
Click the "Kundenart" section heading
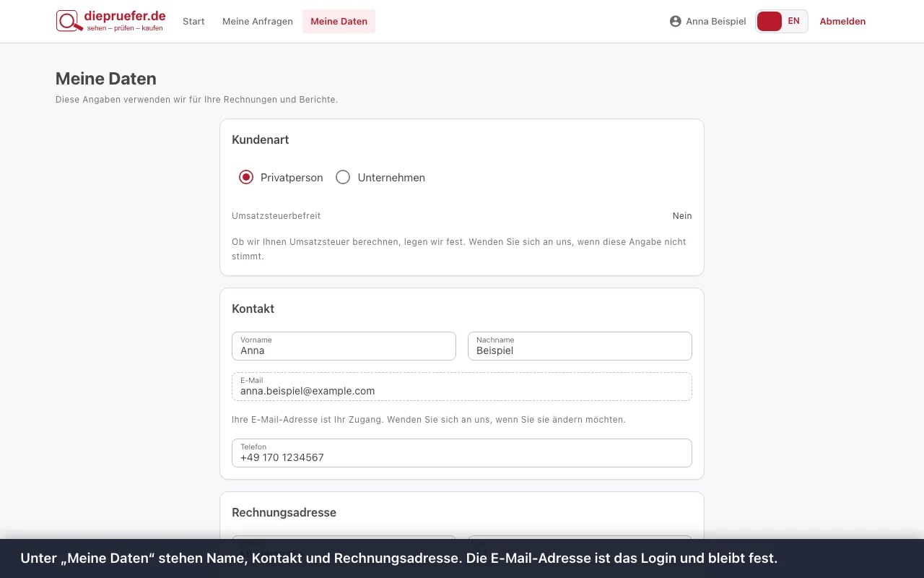tap(261, 140)
